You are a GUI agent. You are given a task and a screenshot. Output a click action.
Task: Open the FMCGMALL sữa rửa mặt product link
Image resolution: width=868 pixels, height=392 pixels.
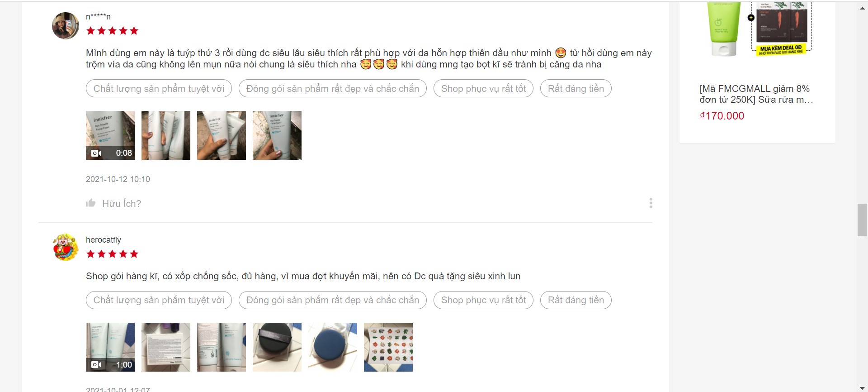click(x=756, y=94)
